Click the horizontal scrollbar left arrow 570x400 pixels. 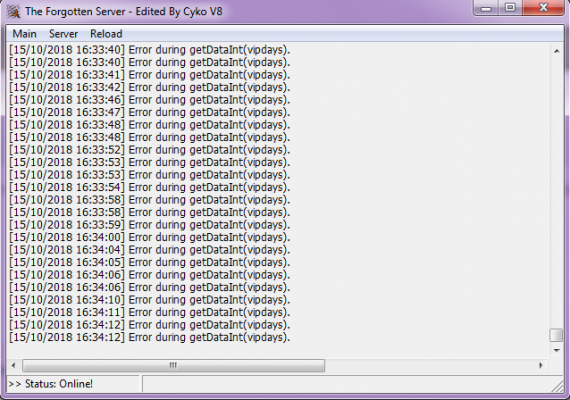click(13, 365)
